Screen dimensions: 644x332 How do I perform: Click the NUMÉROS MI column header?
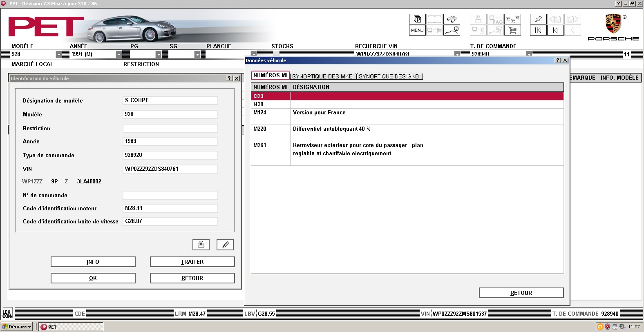point(271,87)
